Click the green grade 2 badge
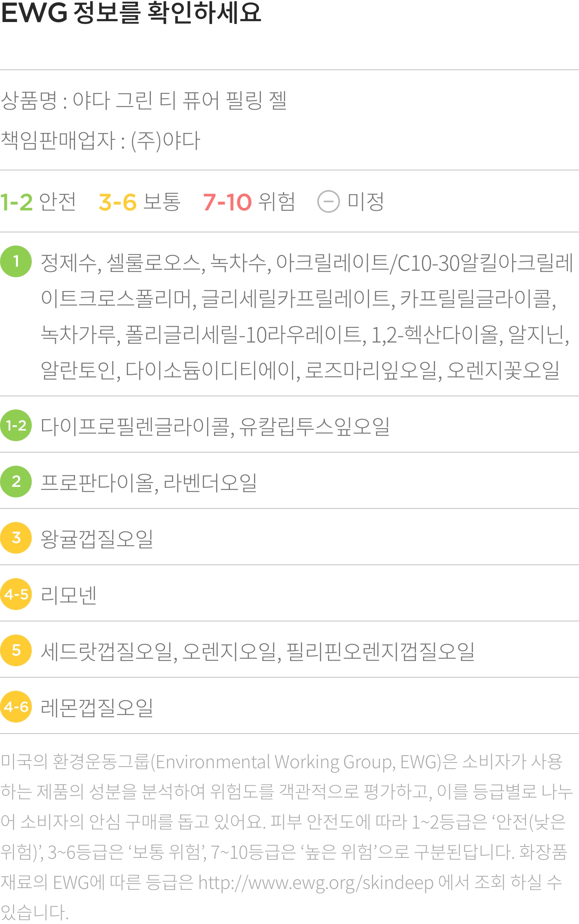Image resolution: width=579 pixels, height=924 pixels. coord(16,482)
